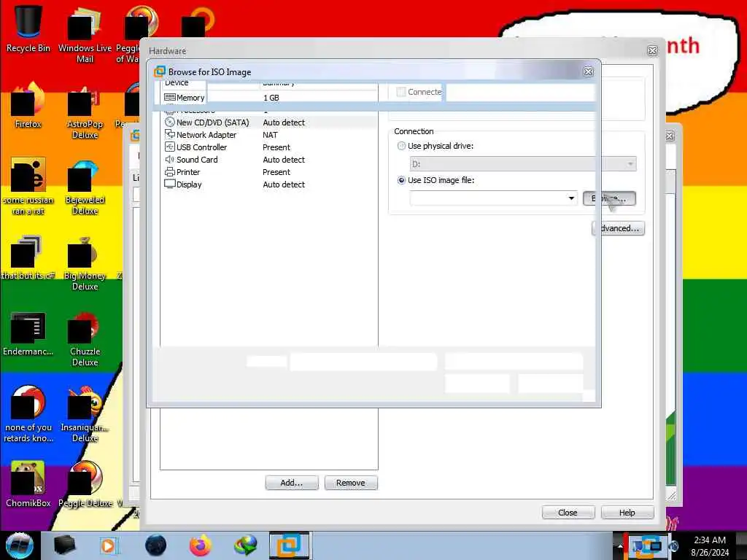Select Memory device row in hardware list
The image size is (747, 560).
pos(269,98)
